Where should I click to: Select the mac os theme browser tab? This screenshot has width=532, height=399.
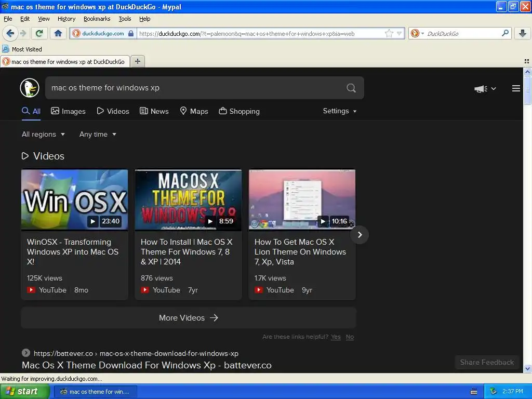[x=65, y=62]
